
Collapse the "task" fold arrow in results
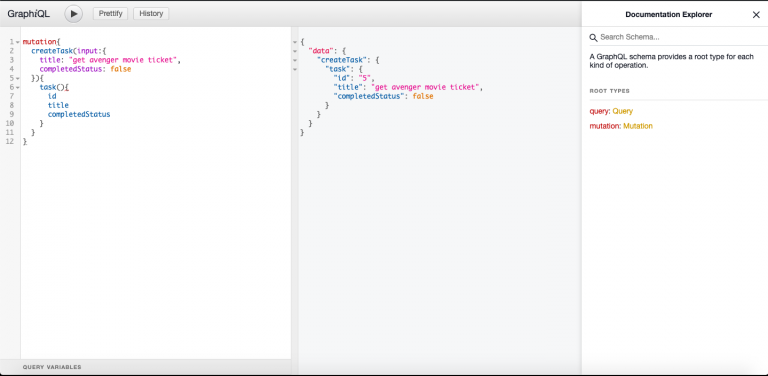pyautogui.click(x=295, y=69)
